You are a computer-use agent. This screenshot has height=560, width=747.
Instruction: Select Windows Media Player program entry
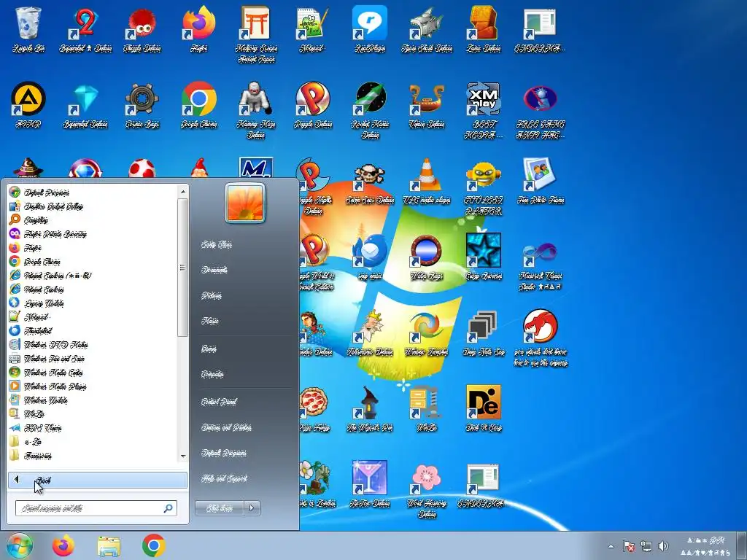coord(93,386)
